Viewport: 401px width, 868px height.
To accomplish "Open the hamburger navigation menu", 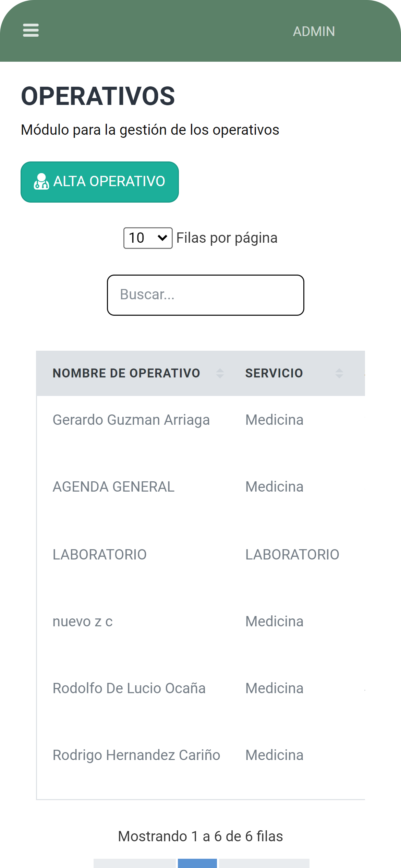I will (31, 30).
